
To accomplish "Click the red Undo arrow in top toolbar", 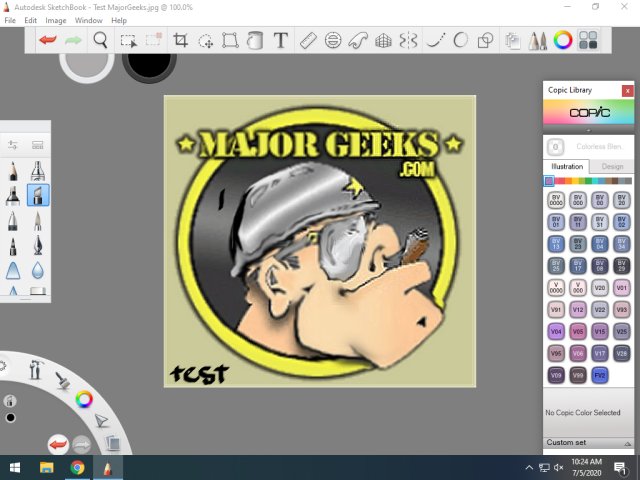I will pos(47,40).
